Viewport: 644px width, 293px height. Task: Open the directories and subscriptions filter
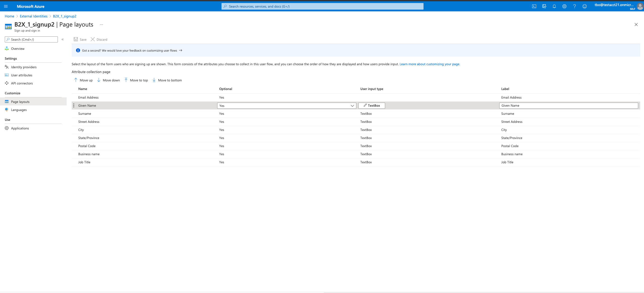coord(544,6)
